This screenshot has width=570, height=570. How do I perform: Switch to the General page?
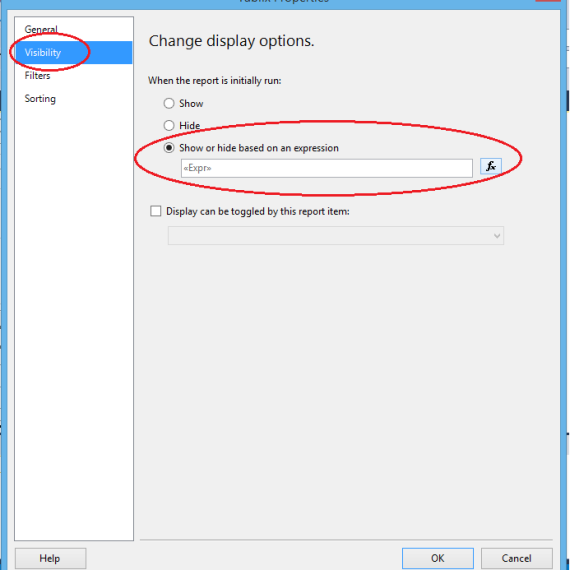tap(41, 29)
